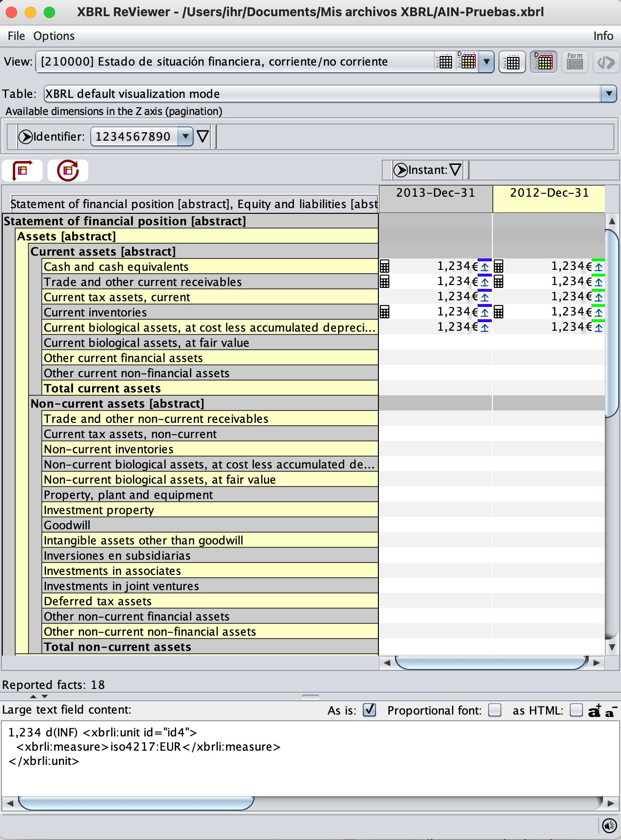Click calculator icon for Trade receivables 2013
This screenshot has width=621, height=840.
point(385,282)
